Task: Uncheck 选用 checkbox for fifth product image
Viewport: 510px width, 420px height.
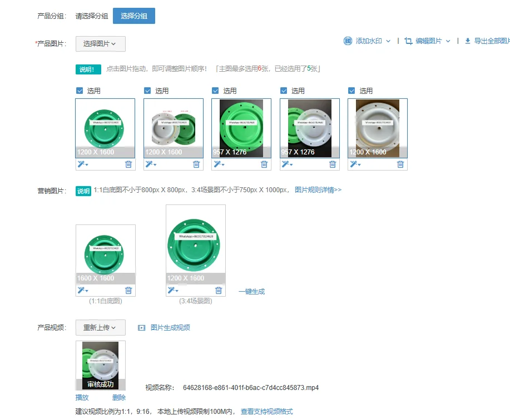Action: [x=351, y=91]
